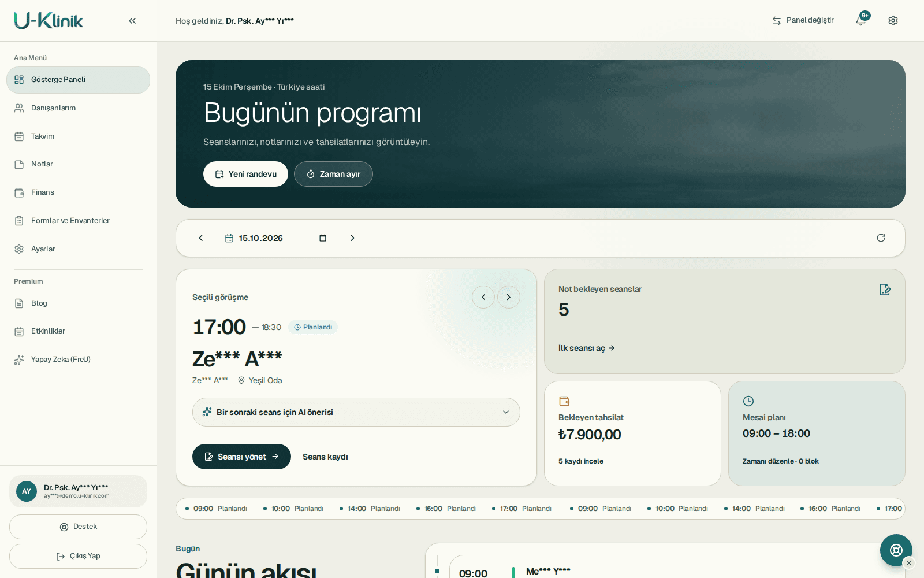Click the note edit icon in Not bekleyen seanslar
This screenshot has width=924, height=578.
[x=885, y=290]
